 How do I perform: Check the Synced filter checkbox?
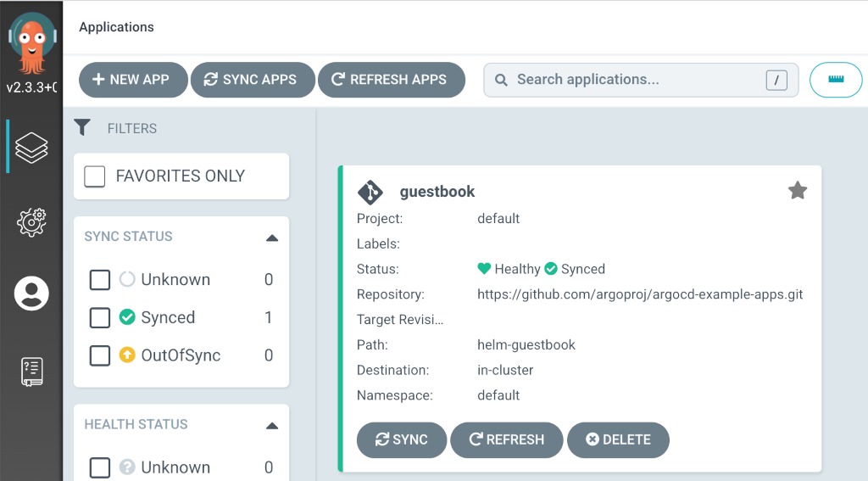pos(100,318)
